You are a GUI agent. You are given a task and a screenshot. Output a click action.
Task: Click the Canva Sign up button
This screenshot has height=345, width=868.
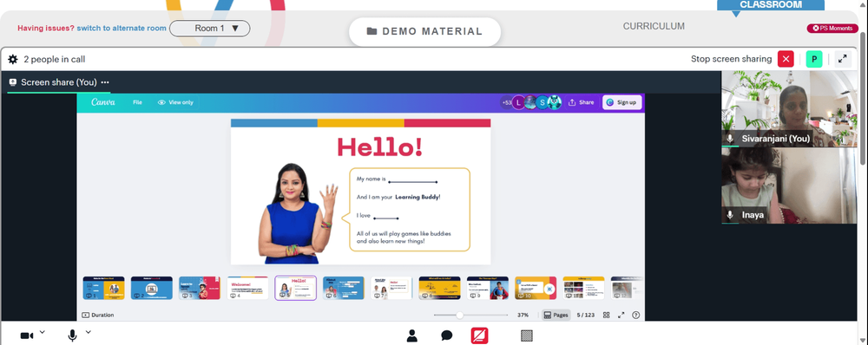coord(622,102)
